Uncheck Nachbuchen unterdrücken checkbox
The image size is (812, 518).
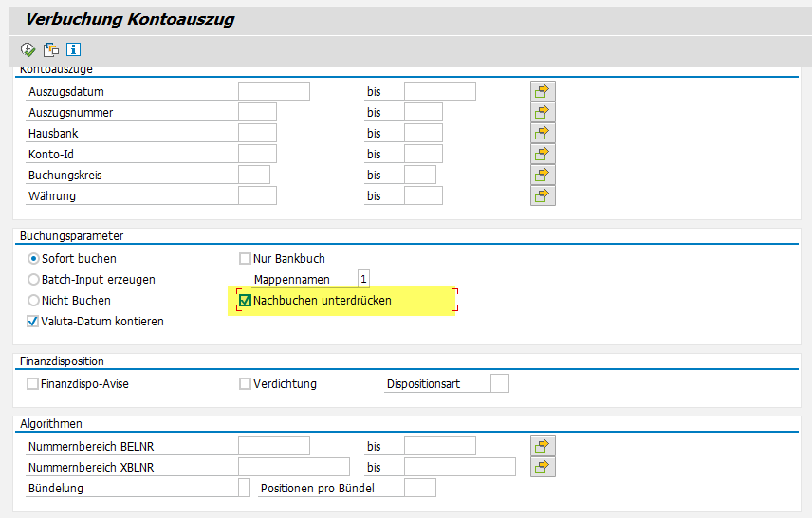click(x=246, y=301)
